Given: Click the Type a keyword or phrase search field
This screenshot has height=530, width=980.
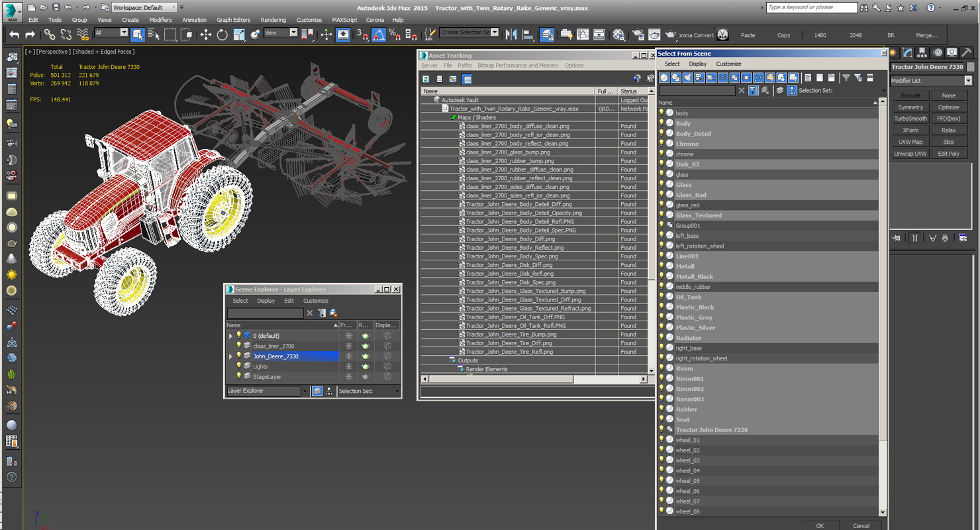Looking at the screenshot, I should pyautogui.click(x=811, y=7).
